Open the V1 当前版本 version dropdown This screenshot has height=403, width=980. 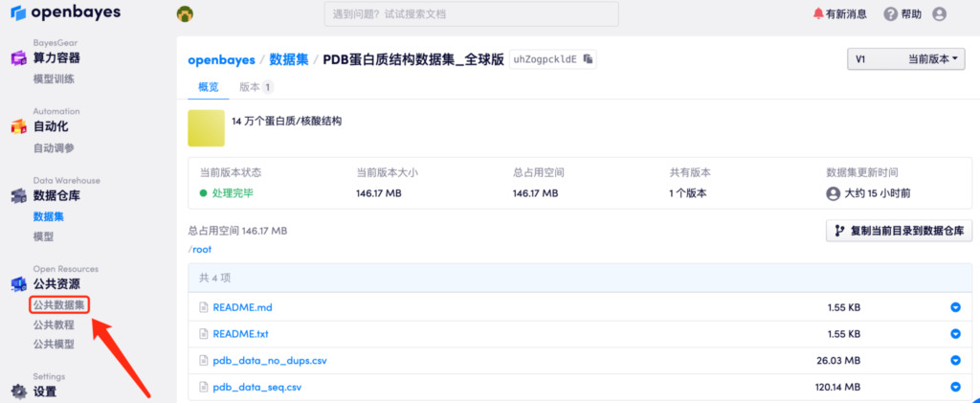click(x=905, y=59)
